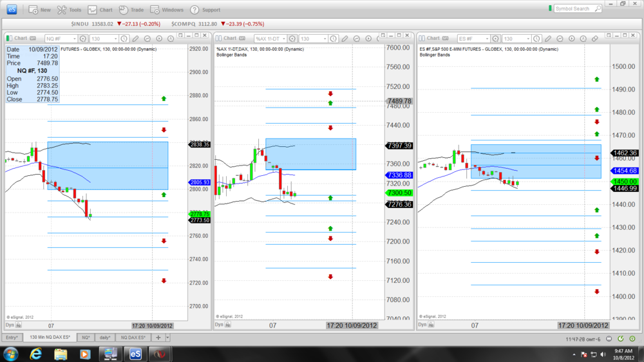Toggle Dyn lock in NQ chart
Image resolution: width=644 pixels, height=362 pixels.
coord(19,325)
